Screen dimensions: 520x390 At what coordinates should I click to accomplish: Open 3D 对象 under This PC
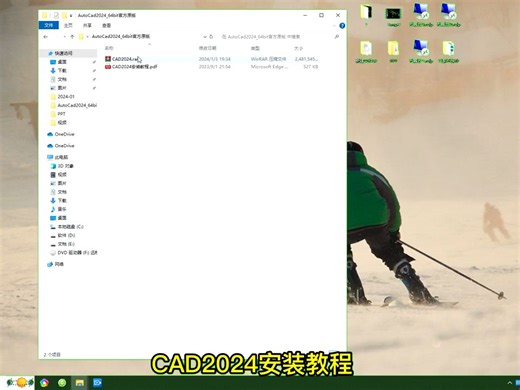pyautogui.click(x=65, y=166)
